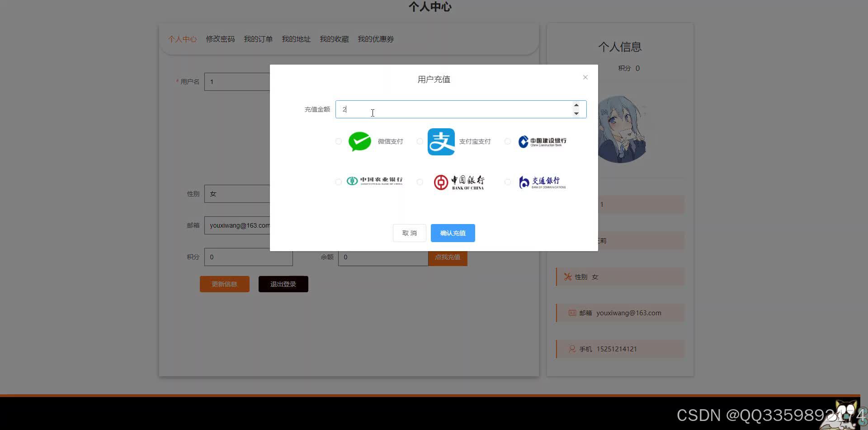The image size is (868, 430).
Task: Select the Alipay radio button
Action: point(420,141)
